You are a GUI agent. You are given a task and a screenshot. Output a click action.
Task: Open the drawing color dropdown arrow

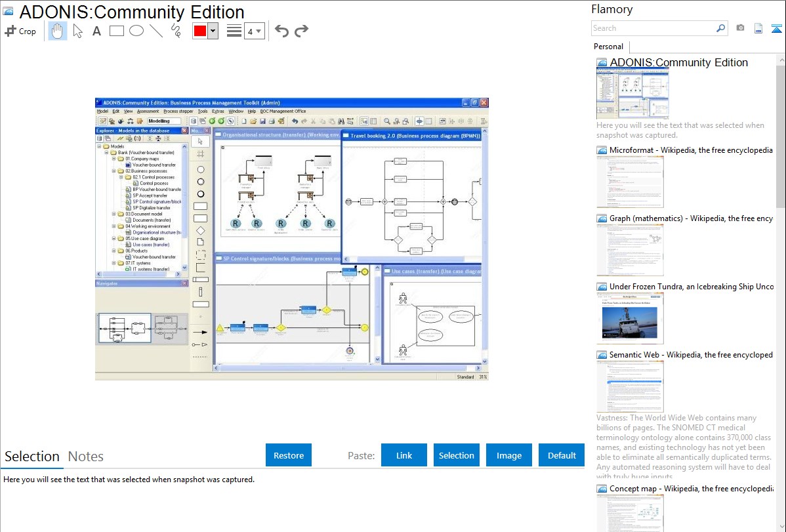(213, 31)
